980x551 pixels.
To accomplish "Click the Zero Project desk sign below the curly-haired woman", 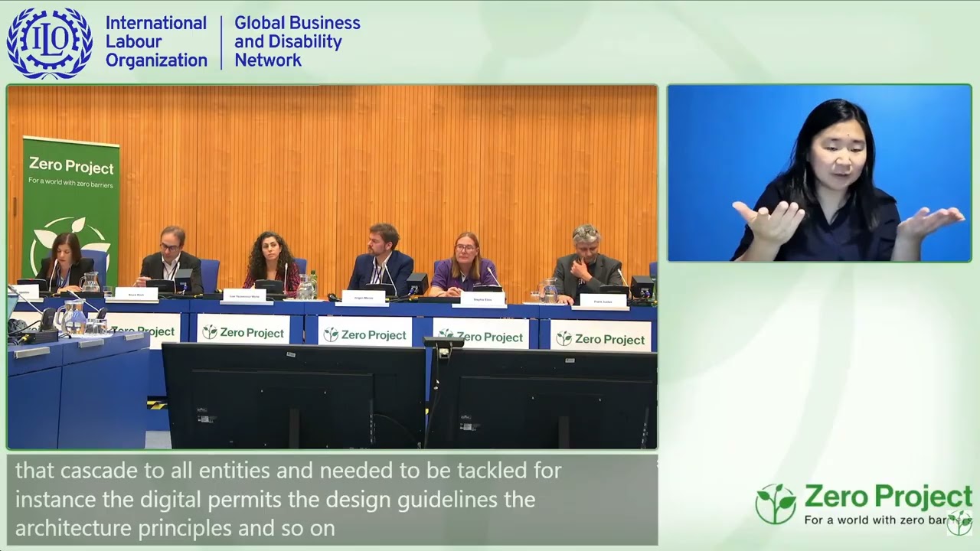I will tap(243, 331).
